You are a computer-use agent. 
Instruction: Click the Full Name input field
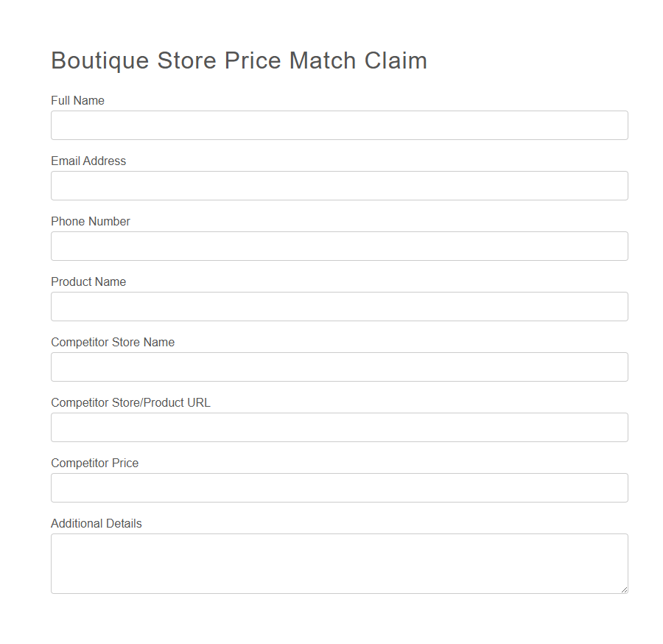click(339, 125)
